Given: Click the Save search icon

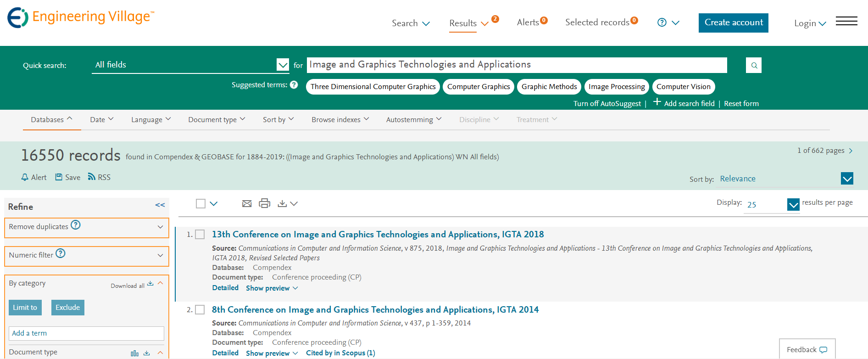Looking at the screenshot, I should click(x=59, y=177).
